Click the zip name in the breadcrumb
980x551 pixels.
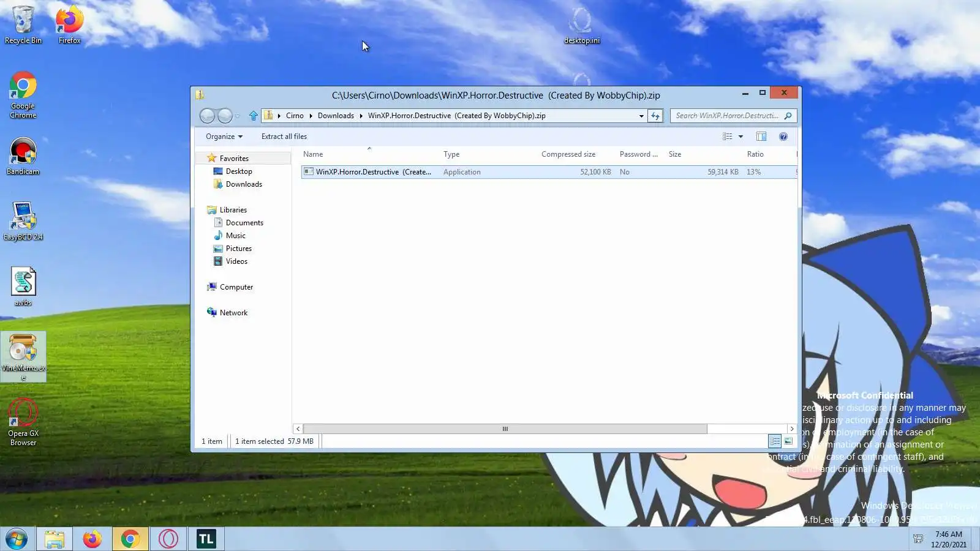click(457, 116)
